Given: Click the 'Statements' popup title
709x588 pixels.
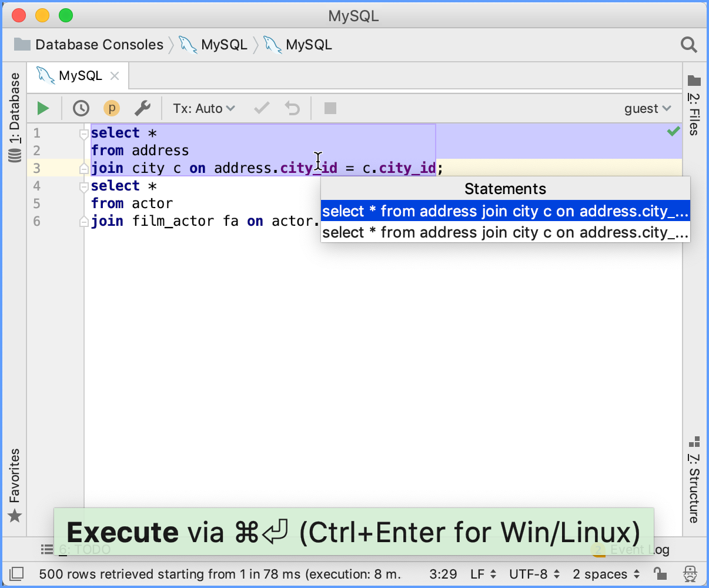Looking at the screenshot, I should coord(506,189).
